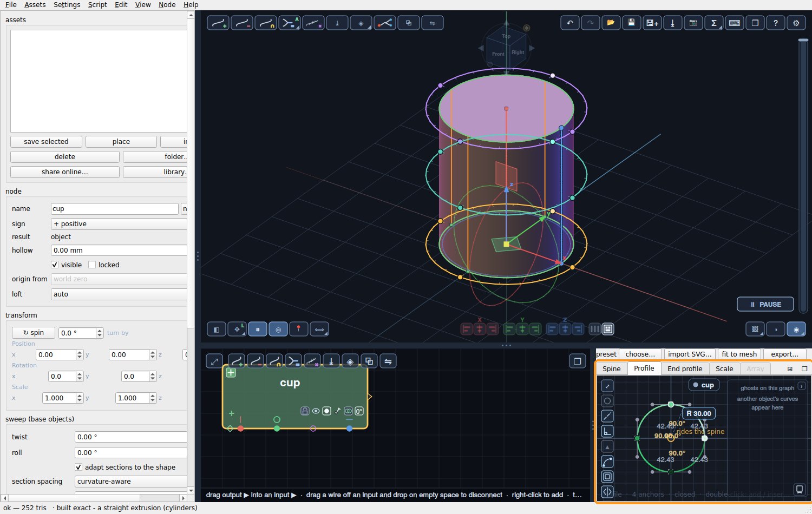Screen dimensions: 812x514
Task: Open the section spacing curvature-aware dropdown
Action: pos(131,481)
